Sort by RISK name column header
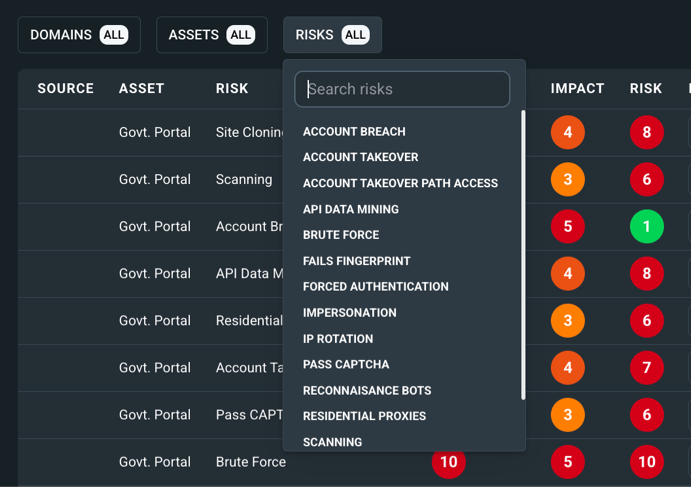 (x=232, y=88)
